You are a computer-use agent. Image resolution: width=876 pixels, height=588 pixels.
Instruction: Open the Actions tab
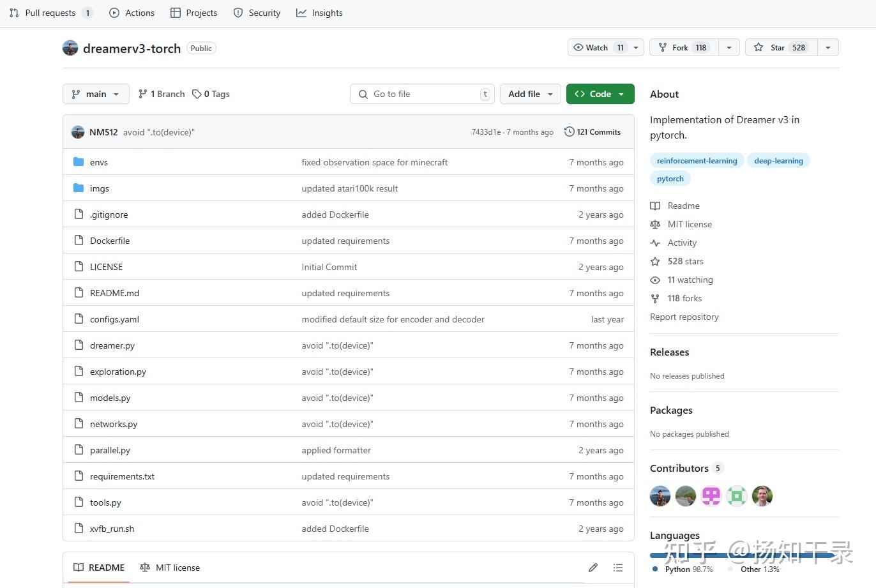point(132,13)
